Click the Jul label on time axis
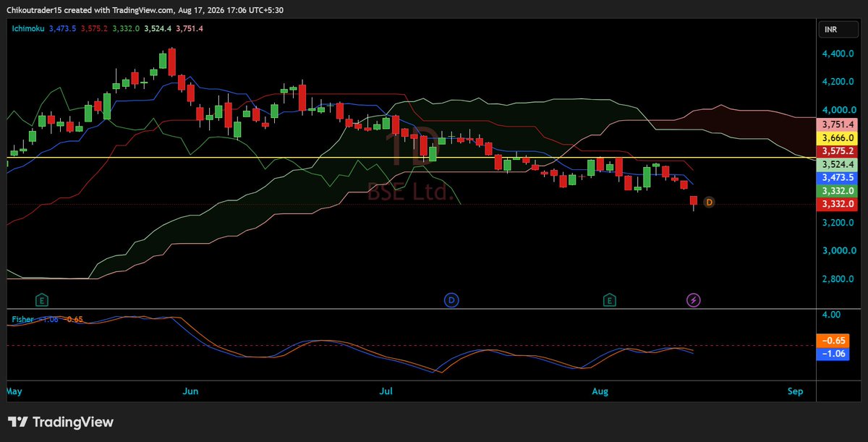This screenshot has height=442, width=868. [x=386, y=391]
